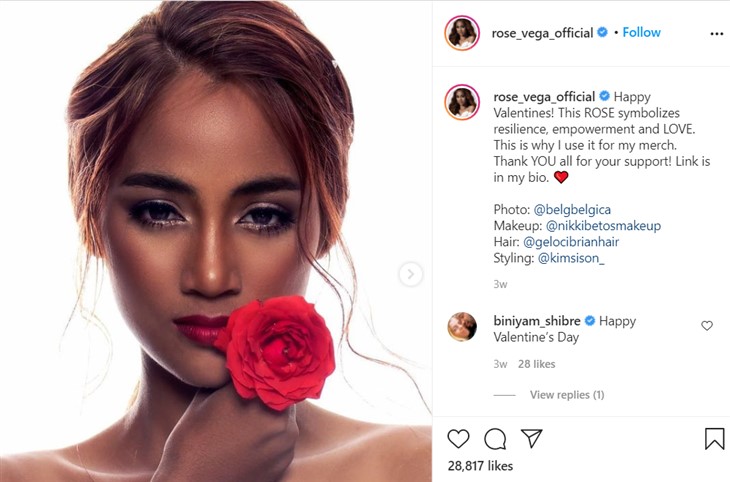Open biniyam_shibre's profile picture
The image size is (730, 482).
pos(462,326)
